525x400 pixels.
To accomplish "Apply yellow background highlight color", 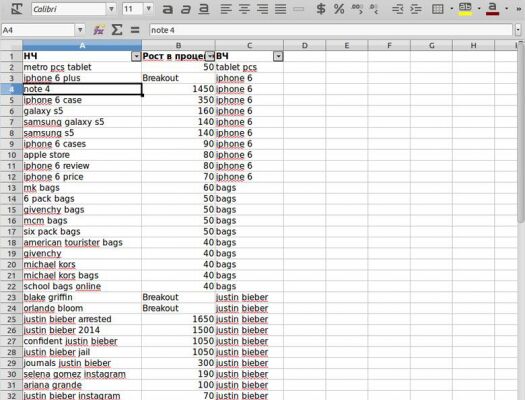I will point(465,9).
